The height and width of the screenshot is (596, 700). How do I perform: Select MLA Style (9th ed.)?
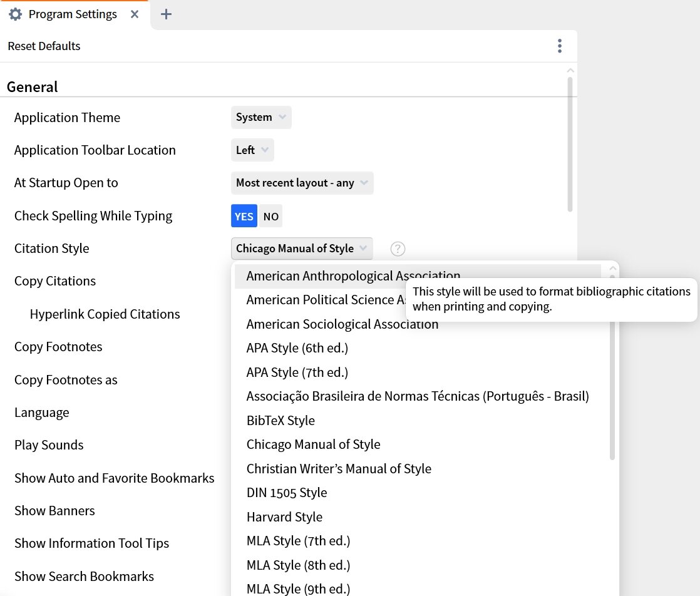[x=298, y=587]
